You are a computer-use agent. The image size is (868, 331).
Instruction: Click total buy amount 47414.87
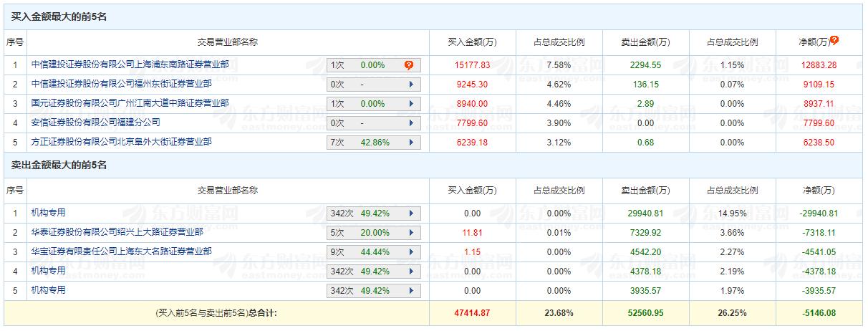[x=472, y=312]
